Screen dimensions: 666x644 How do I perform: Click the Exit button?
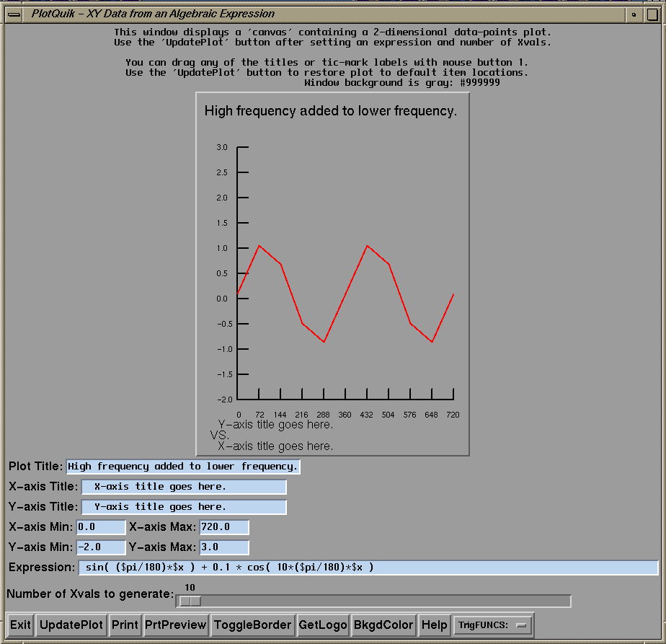(x=20, y=625)
